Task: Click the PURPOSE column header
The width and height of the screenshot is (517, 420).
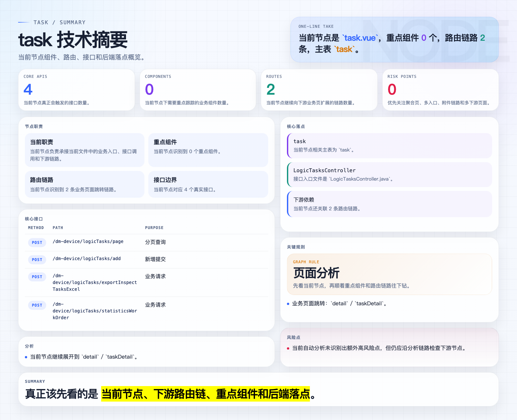Action: tap(154, 228)
